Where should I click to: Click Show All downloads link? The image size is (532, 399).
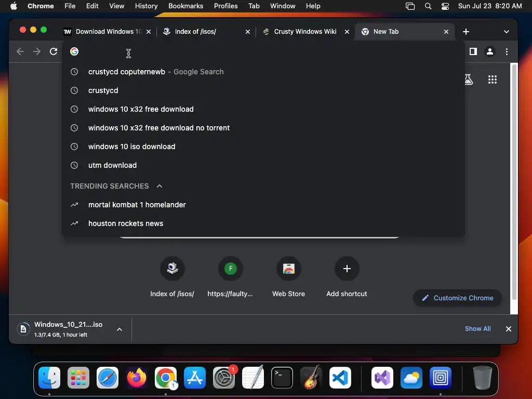[x=478, y=329]
